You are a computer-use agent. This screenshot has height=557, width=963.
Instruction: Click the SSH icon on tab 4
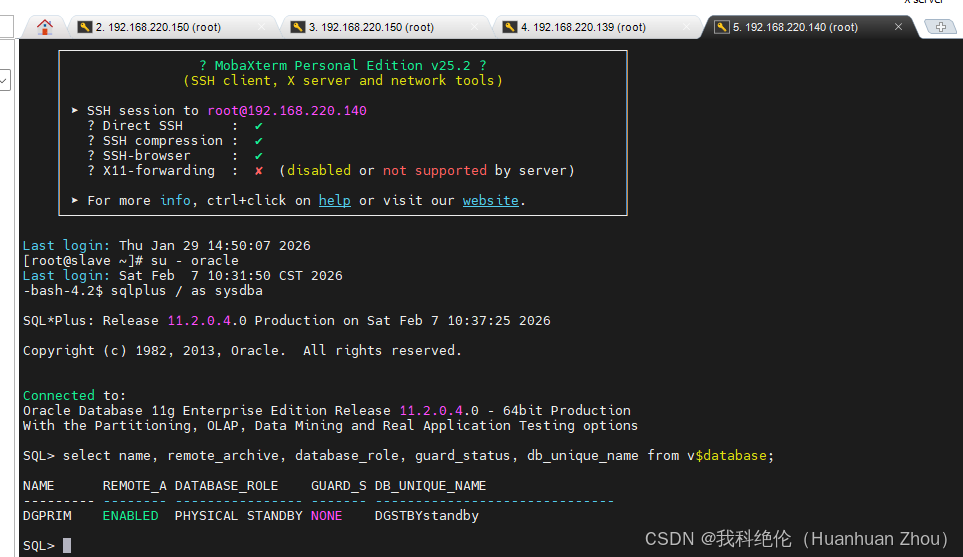[x=510, y=27]
